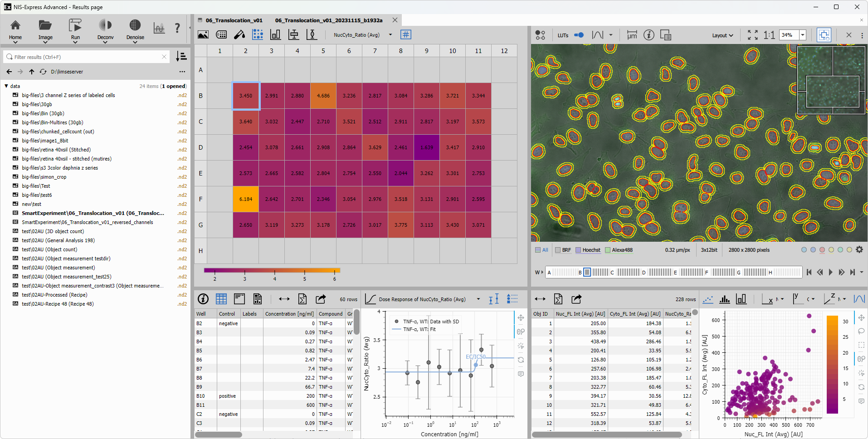
Task: Switch scatter plot to histogram view
Action: pyautogui.click(x=725, y=299)
